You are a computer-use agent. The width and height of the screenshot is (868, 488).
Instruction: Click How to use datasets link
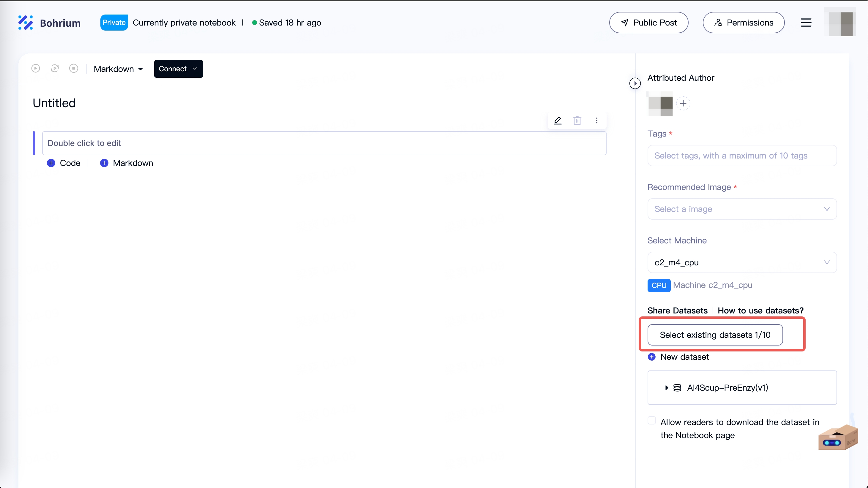(x=760, y=310)
